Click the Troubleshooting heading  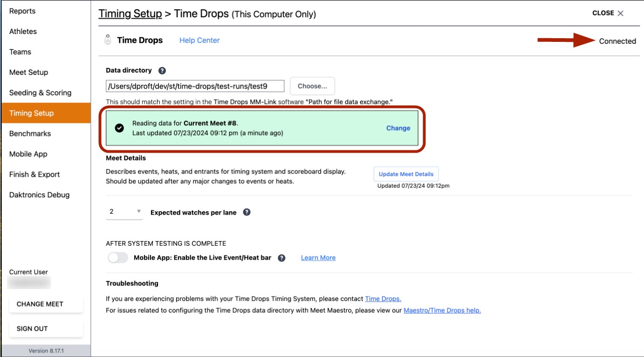132,283
